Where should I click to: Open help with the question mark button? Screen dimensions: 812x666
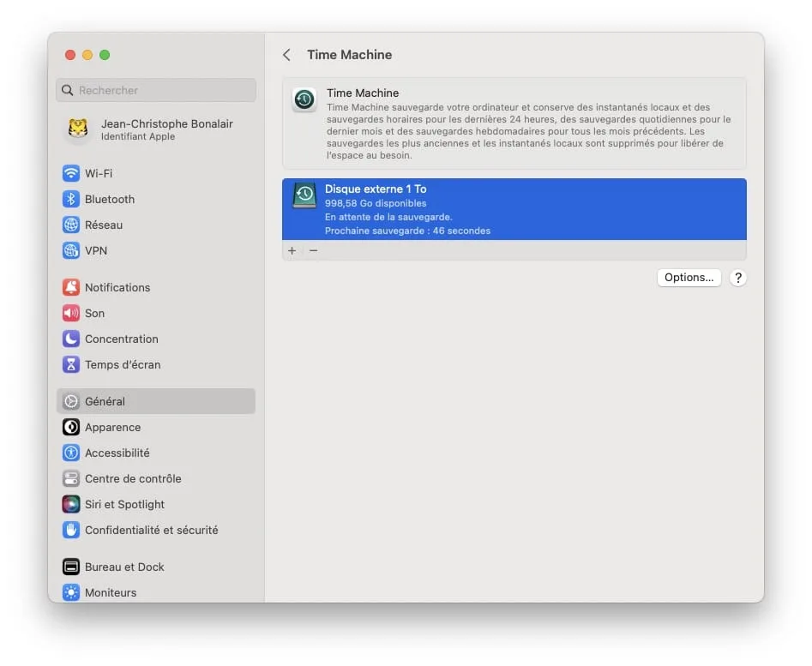[x=738, y=278]
